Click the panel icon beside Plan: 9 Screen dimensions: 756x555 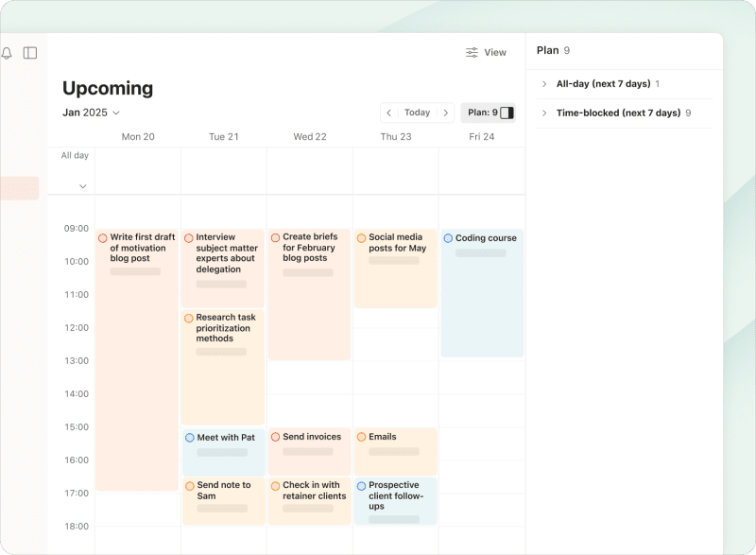(505, 112)
